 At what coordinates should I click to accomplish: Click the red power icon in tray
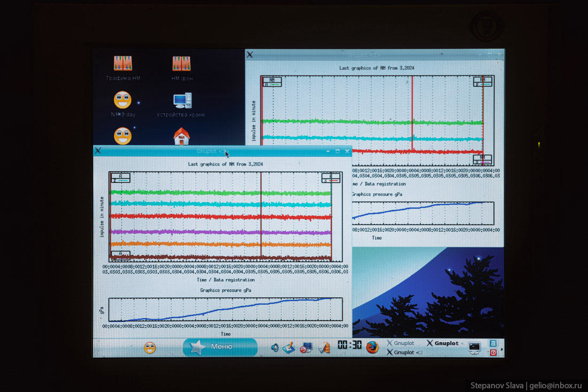(493, 352)
